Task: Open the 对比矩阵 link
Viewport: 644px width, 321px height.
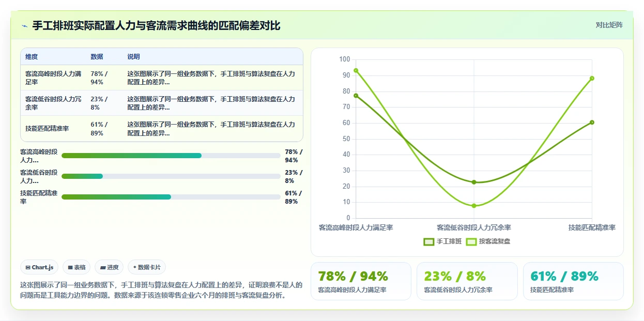Action: pos(609,25)
